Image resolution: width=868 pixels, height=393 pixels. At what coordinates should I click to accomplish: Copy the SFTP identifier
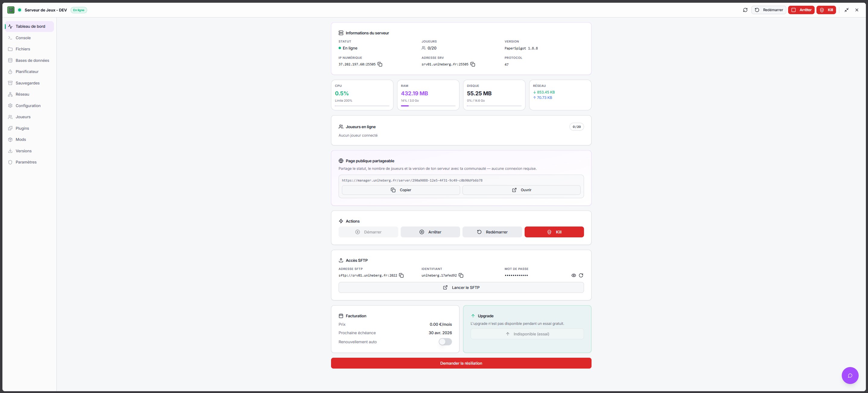(x=461, y=275)
